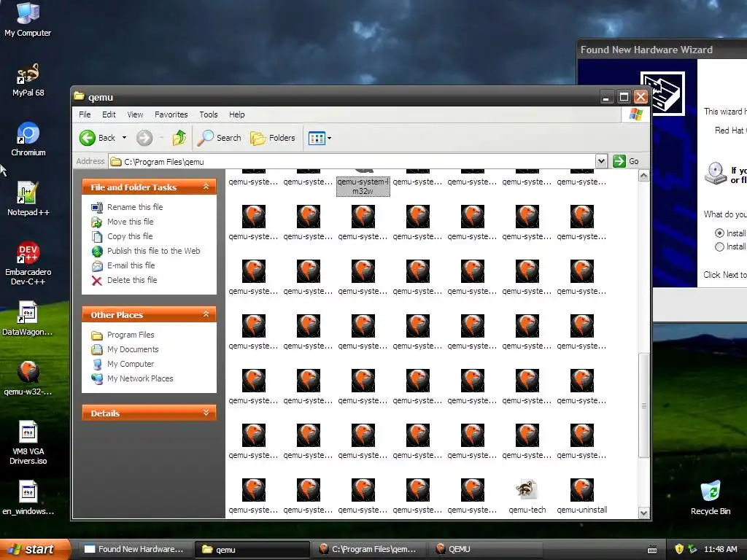The height and width of the screenshot is (560, 747).
Task: Collapse the File and Folder Tasks panel
Action: coord(206,187)
